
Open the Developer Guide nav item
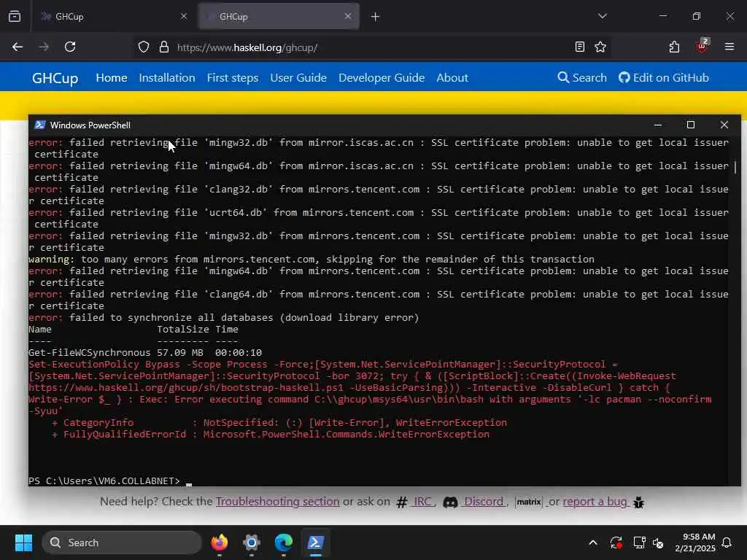click(382, 77)
